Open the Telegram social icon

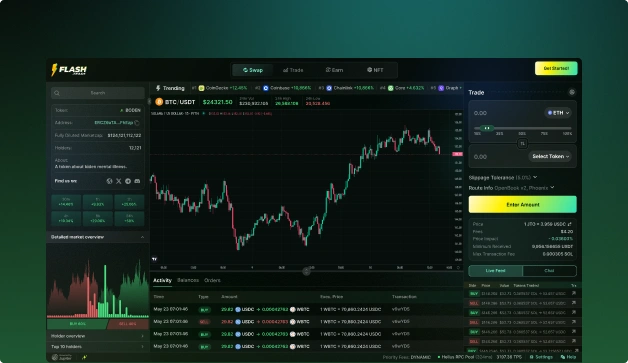[128, 181]
